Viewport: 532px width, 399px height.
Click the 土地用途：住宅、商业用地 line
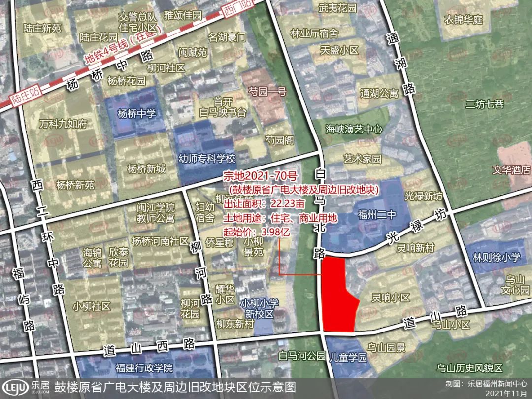click(x=280, y=218)
